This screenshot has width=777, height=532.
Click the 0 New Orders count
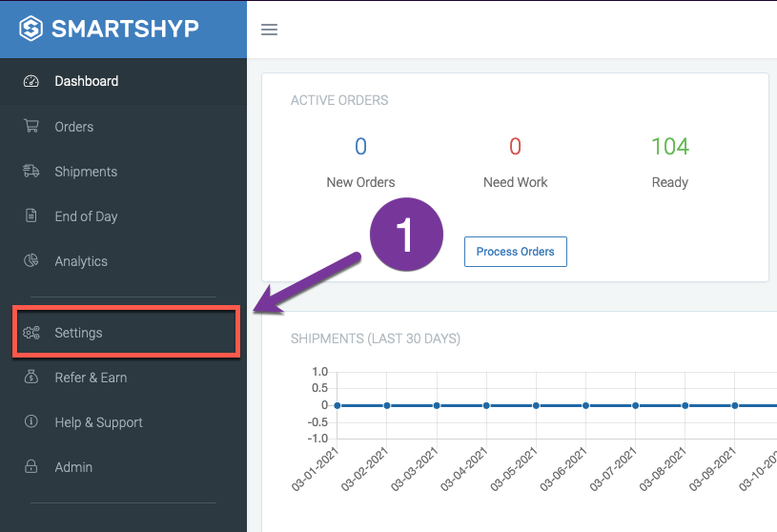[360, 147]
